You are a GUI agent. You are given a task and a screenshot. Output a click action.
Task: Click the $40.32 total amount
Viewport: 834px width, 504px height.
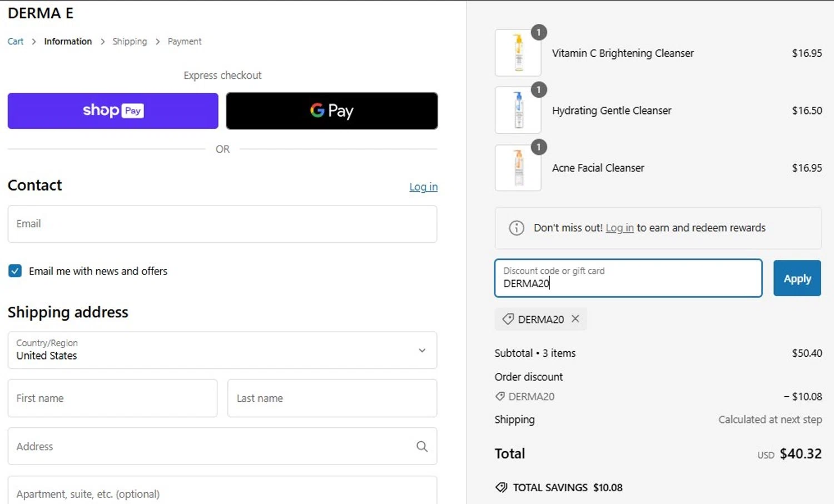(801, 453)
